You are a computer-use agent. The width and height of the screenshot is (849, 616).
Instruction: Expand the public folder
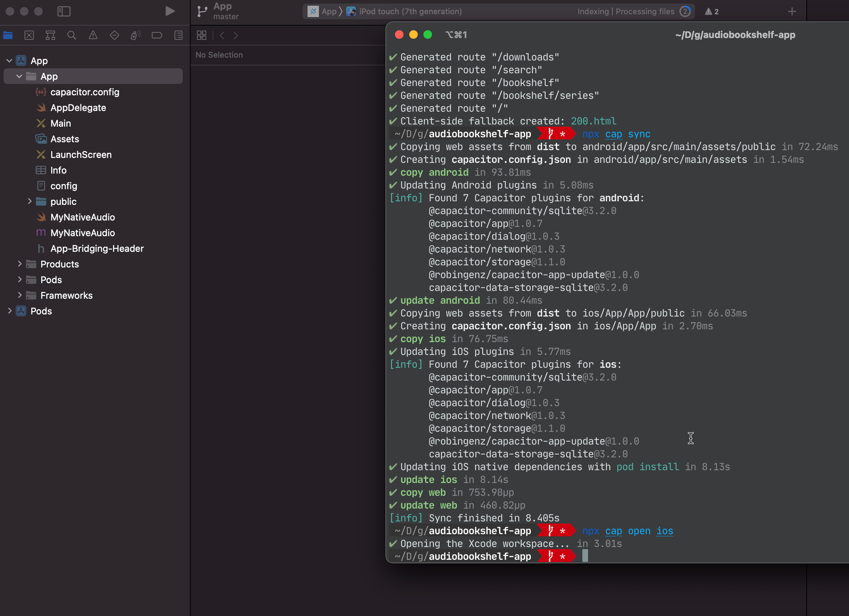coord(30,201)
